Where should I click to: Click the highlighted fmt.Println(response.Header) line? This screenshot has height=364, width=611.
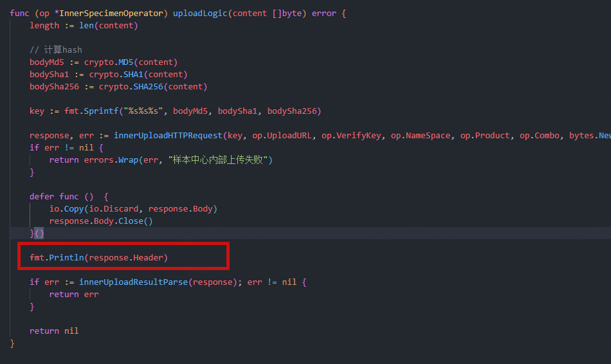(x=98, y=258)
